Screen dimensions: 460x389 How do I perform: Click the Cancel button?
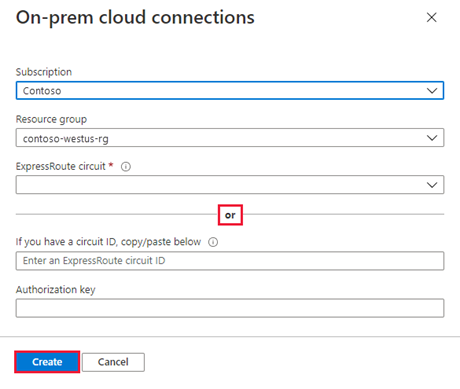pyautogui.click(x=113, y=362)
